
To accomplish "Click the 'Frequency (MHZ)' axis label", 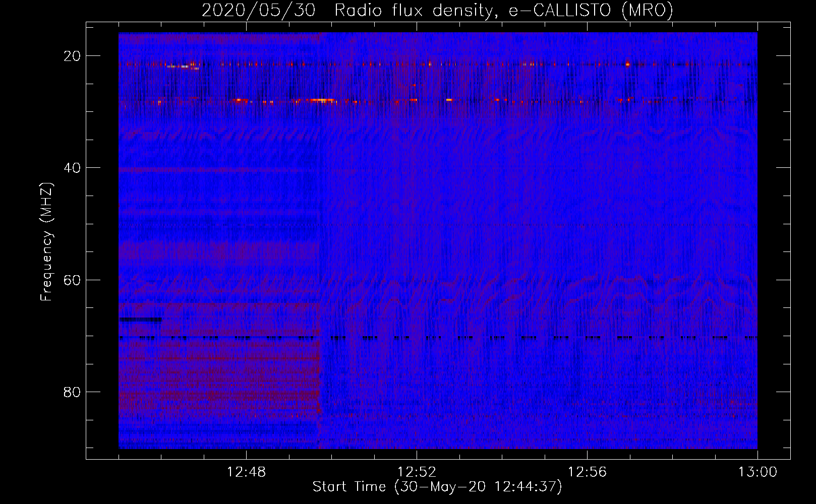I will [46, 242].
